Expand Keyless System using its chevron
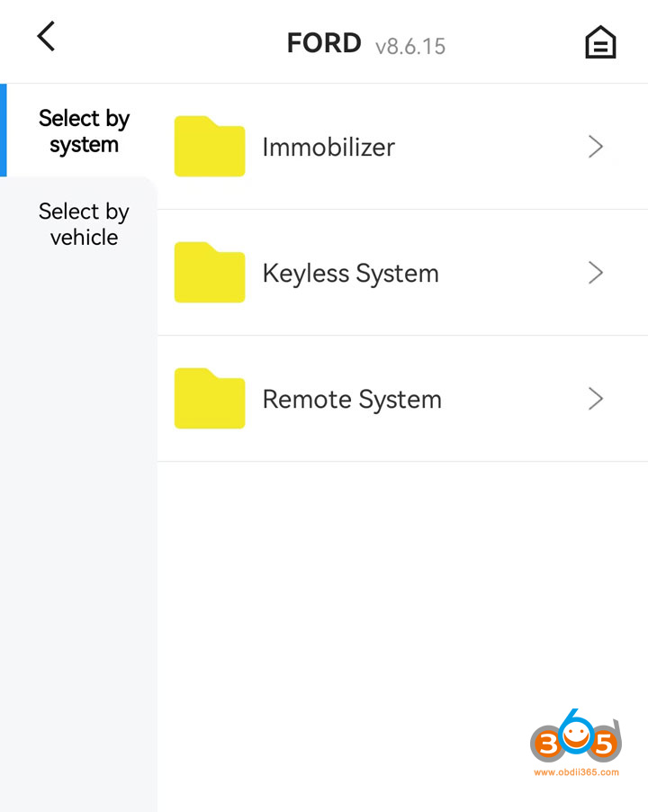Viewport: 648px width, 812px height. (x=595, y=273)
